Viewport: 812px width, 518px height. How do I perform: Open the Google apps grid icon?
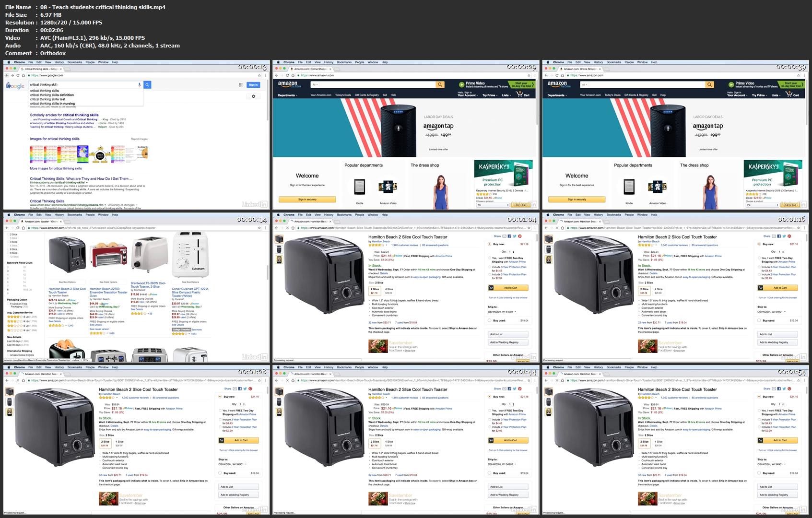pos(241,85)
